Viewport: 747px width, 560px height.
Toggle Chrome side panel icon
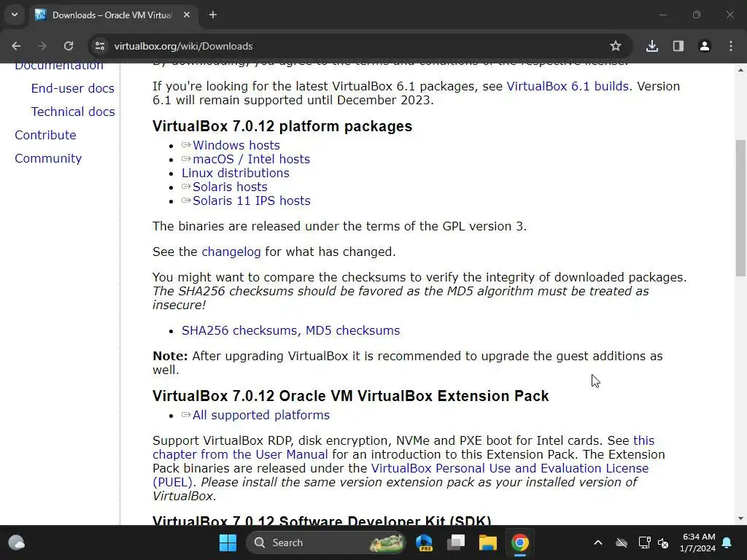(x=678, y=46)
